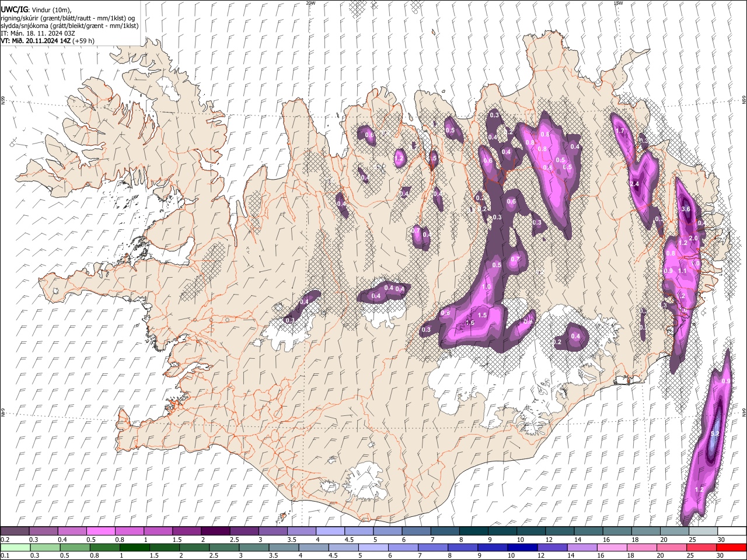
Task: Click the 'VT: Mið. 20.11.2024 14Z (+59 h)' valid time
Action: click(48, 41)
